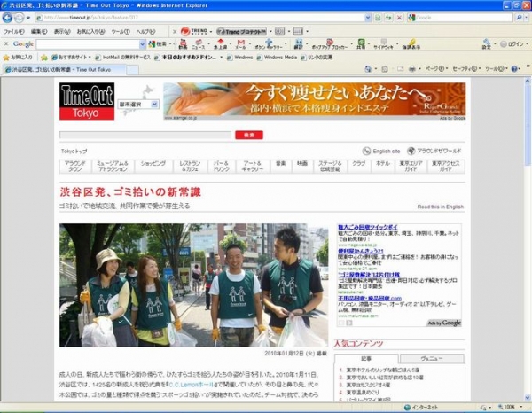Screen dimensions: 532x413
Task: Open the File menu
Action: pos(13,32)
